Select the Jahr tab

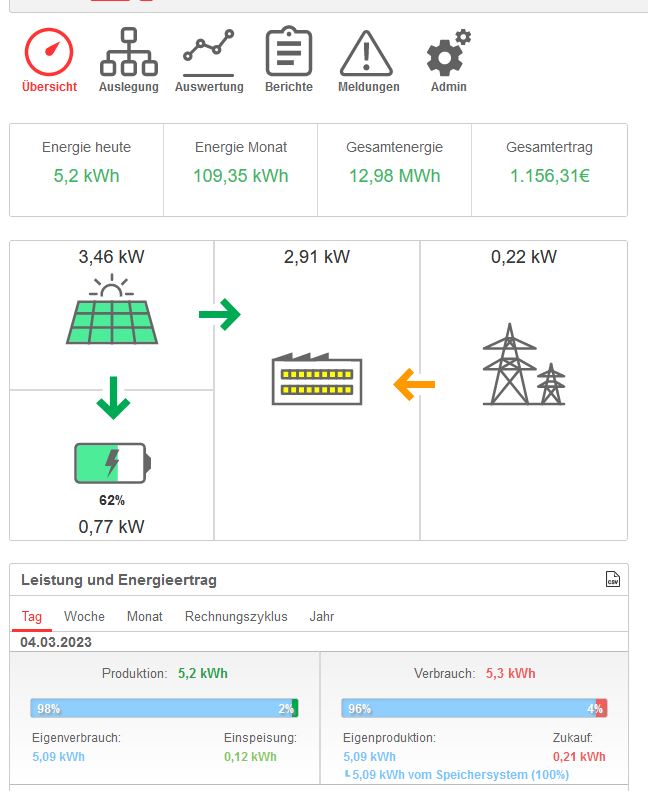(322, 616)
